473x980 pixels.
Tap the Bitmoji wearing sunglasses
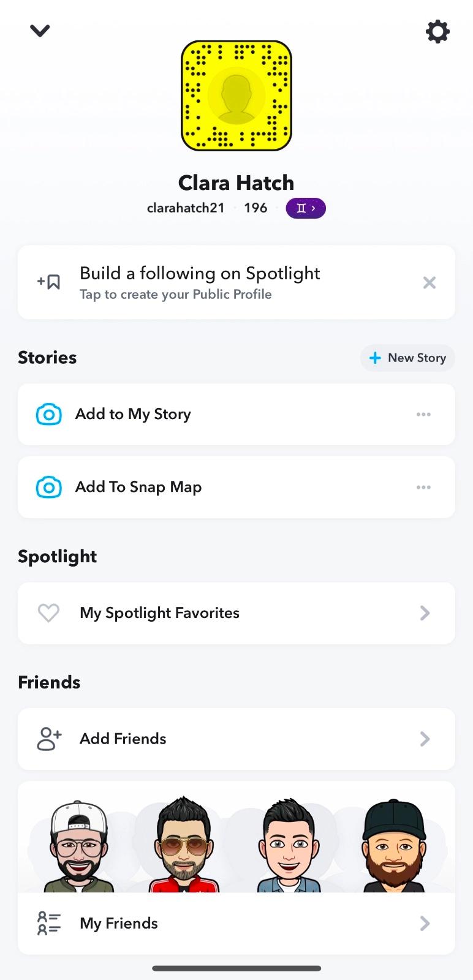click(x=183, y=845)
